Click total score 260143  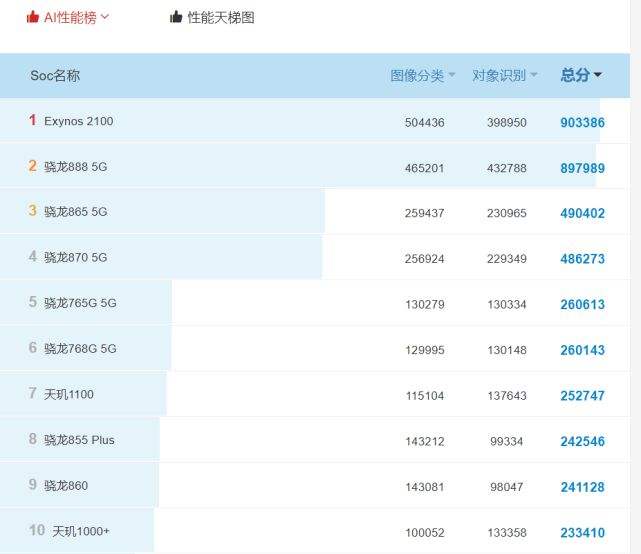click(583, 350)
